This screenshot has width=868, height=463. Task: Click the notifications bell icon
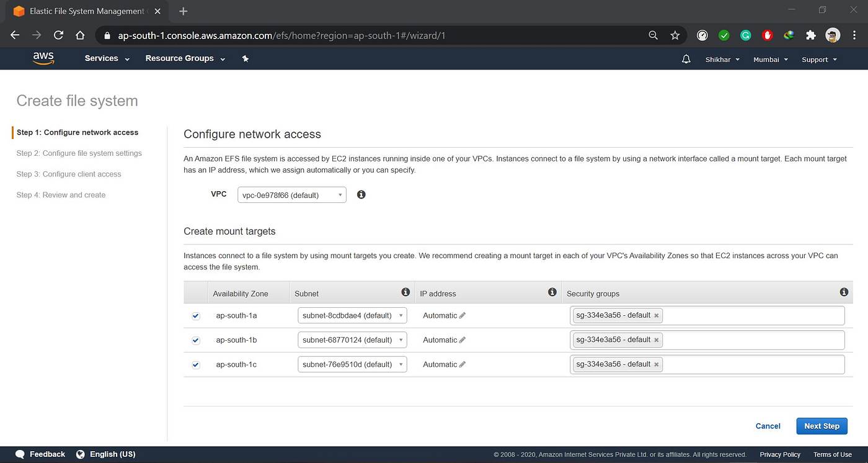point(686,58)
